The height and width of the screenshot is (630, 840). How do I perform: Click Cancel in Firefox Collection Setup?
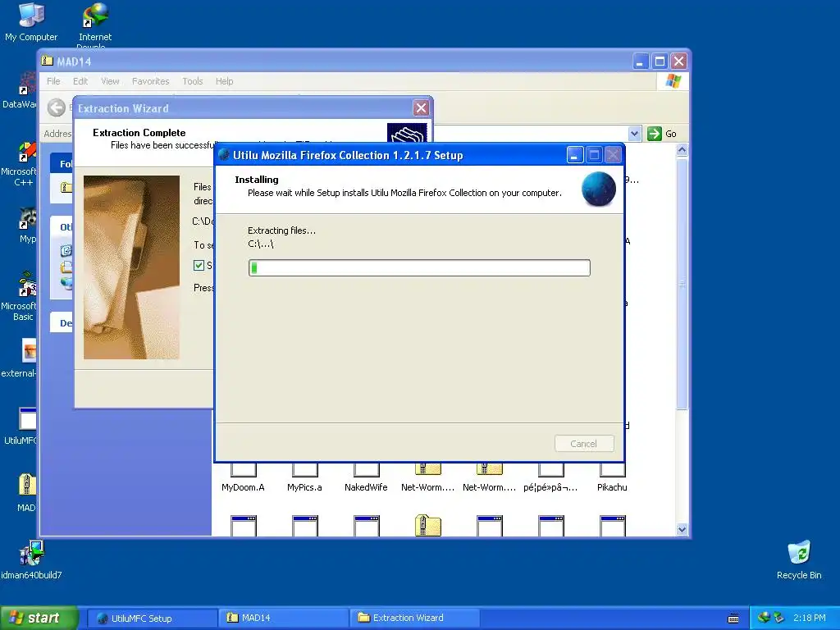click(x=584, y=444)
